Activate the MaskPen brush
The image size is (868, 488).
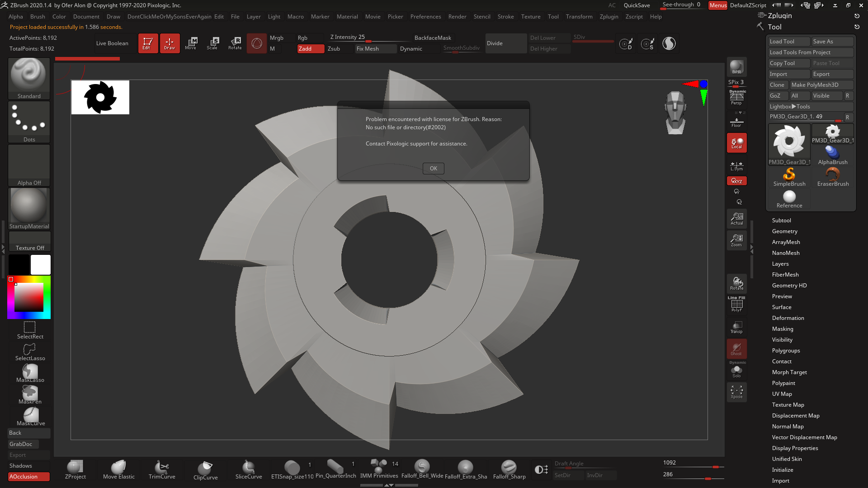click(29, 394)
